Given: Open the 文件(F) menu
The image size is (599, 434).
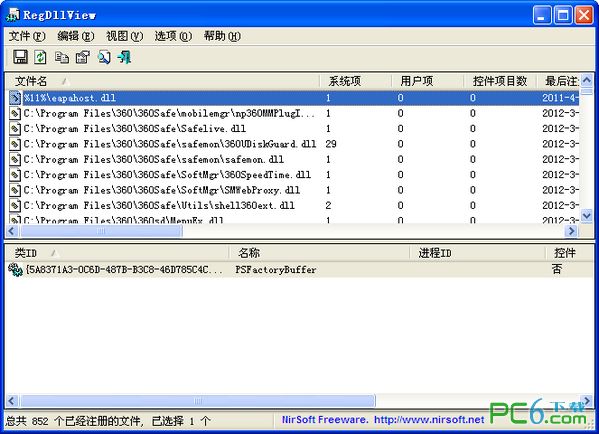Looking at the screenshot, I should click(27, 36).
